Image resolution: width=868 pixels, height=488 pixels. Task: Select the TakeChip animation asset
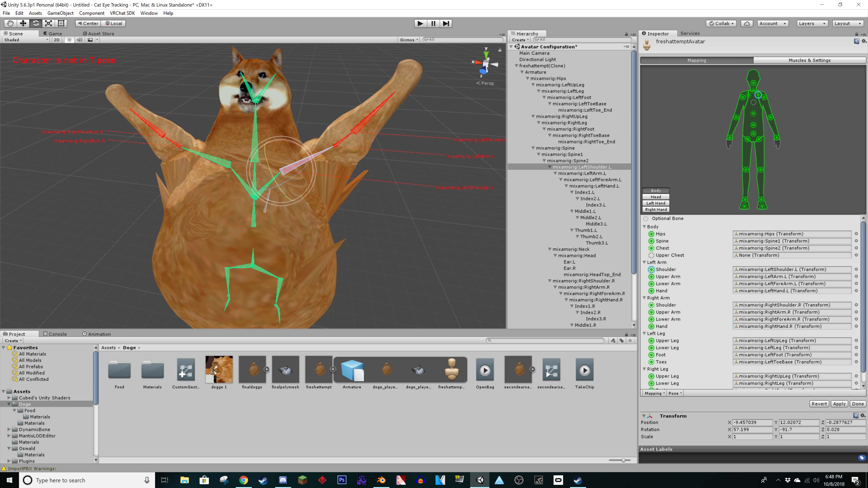click(x=585, y=372)
